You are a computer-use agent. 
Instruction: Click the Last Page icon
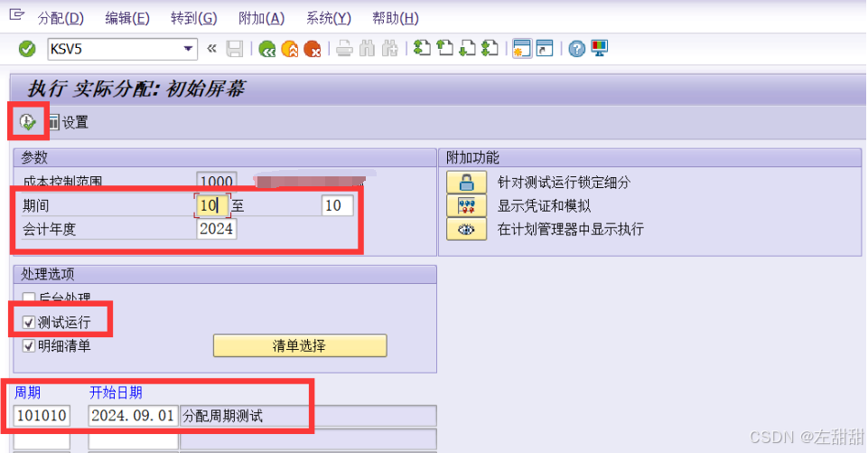(x=490, y=49)
